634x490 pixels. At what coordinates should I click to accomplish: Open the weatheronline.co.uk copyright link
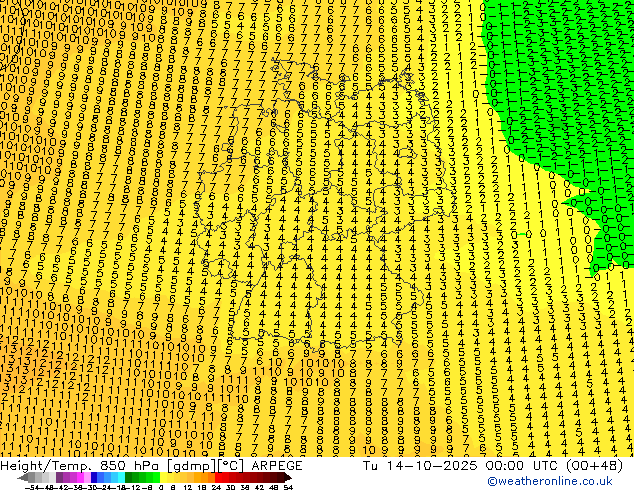[550, 481]
